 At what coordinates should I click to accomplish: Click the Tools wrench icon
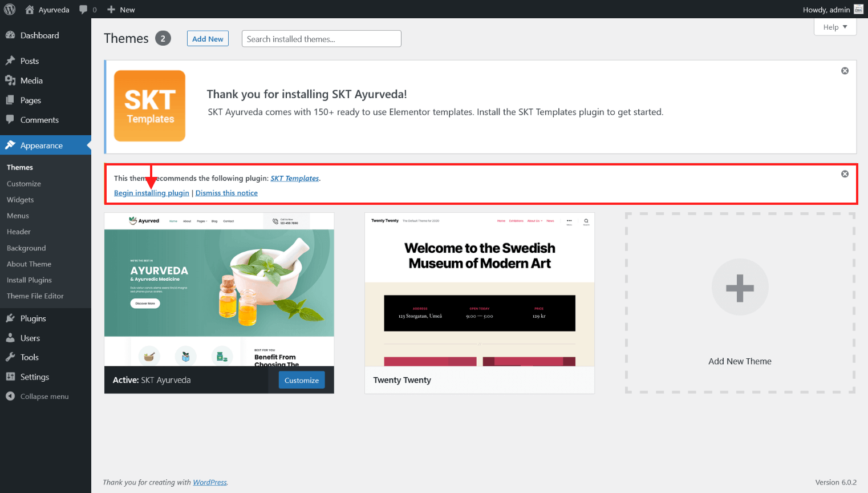(x=10, y=357)
